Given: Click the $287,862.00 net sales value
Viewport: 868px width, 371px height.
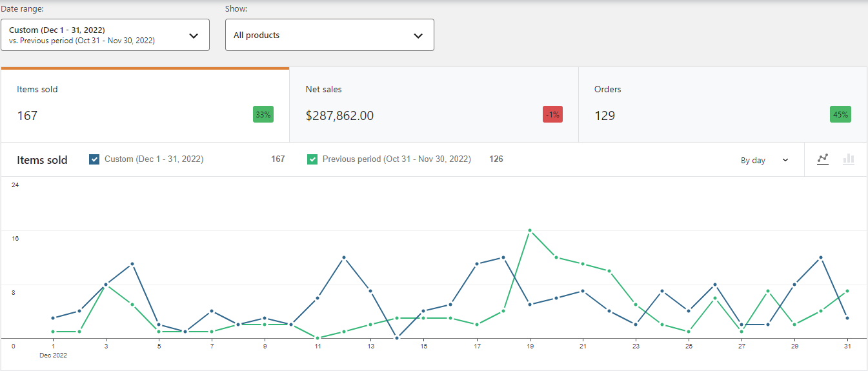Looking at the screenshot, I should click(x=339, y=116).
